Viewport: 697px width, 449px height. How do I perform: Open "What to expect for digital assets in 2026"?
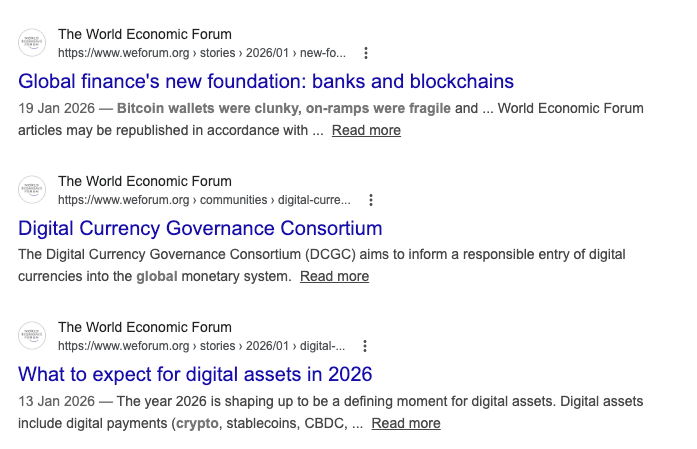pos(195,375)
